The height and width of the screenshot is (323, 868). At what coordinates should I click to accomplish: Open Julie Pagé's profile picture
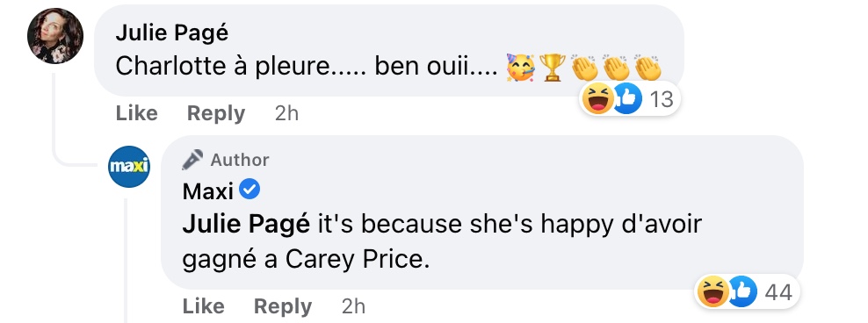click(55, 36)
